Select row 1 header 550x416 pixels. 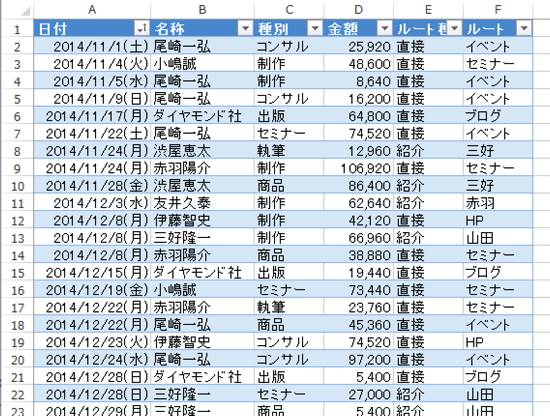click(17, 29)
